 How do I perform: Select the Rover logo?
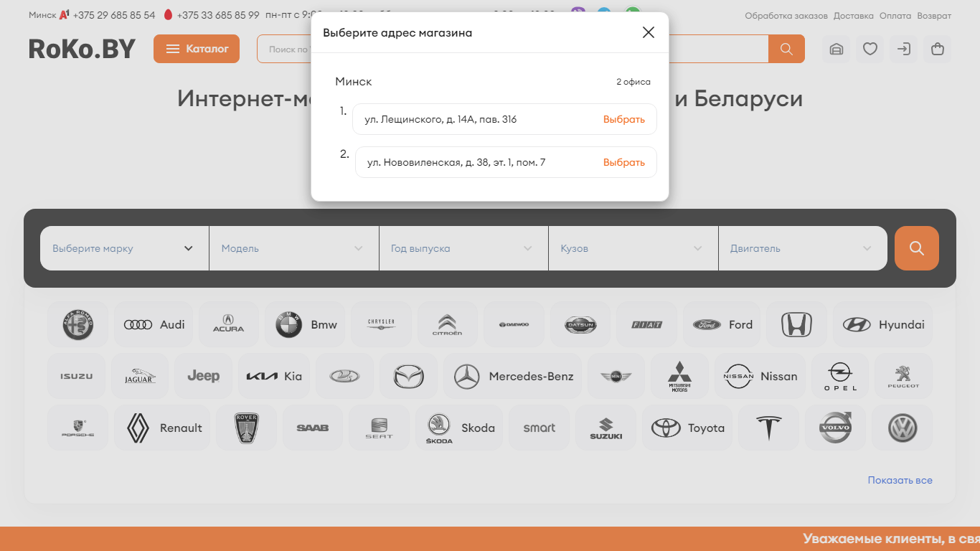pos(247,428)
